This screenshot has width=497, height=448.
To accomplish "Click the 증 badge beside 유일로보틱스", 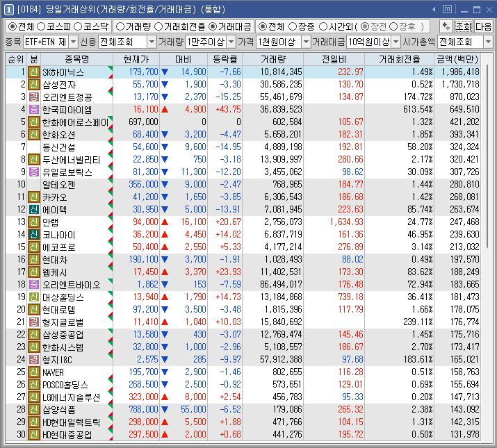I will point(33,172).
